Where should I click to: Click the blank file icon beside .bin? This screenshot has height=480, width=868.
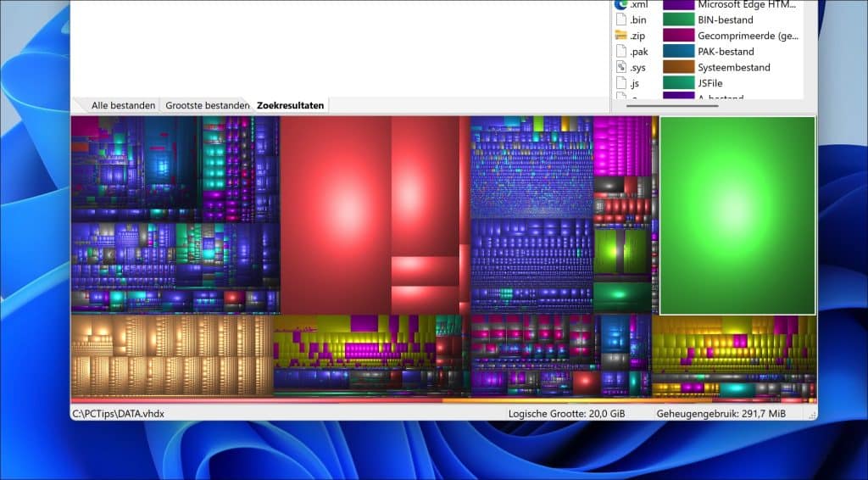pos(621,20)
